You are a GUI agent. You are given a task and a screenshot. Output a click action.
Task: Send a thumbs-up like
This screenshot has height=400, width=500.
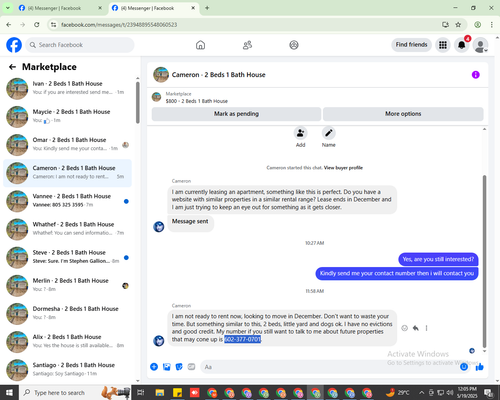[480, 367]
